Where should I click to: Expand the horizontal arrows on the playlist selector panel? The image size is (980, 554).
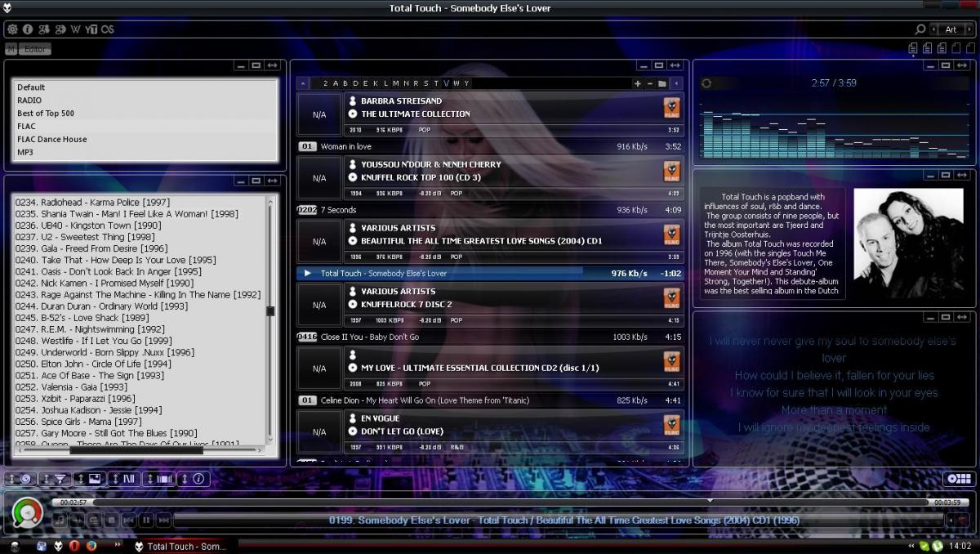click(272, 65)
